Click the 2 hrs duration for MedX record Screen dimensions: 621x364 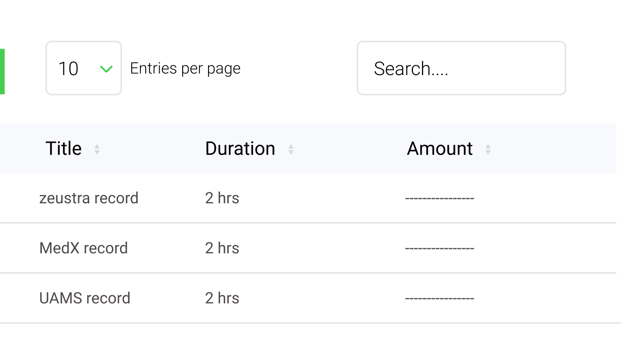(222, 248)
